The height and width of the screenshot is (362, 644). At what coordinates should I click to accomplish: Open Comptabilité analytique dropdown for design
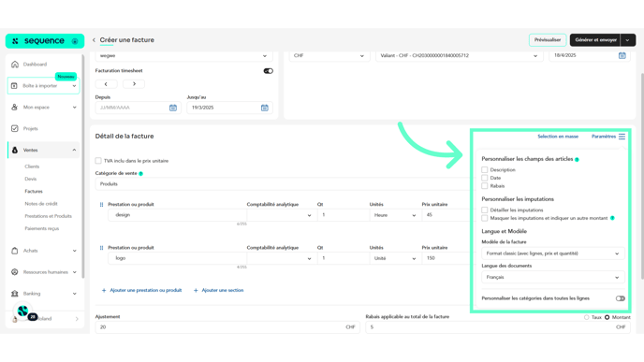pos(282,215)
